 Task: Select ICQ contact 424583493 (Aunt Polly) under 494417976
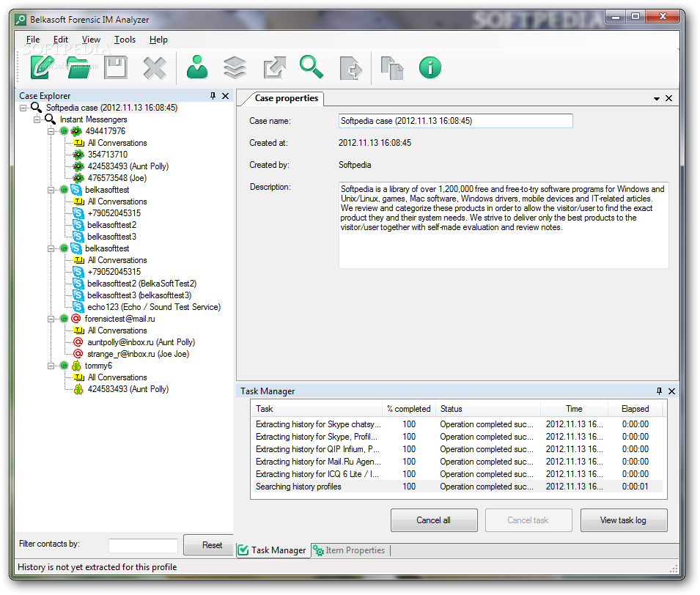coord(128,166)
